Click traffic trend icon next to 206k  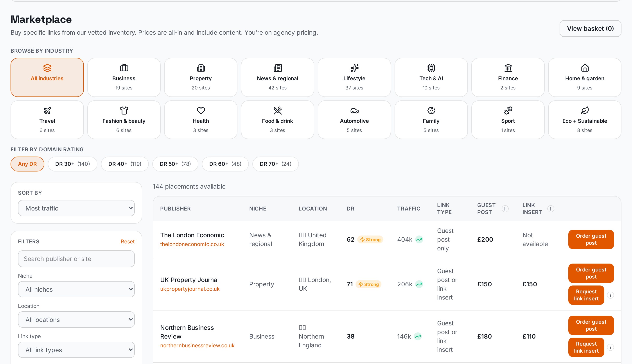(419, 284)
